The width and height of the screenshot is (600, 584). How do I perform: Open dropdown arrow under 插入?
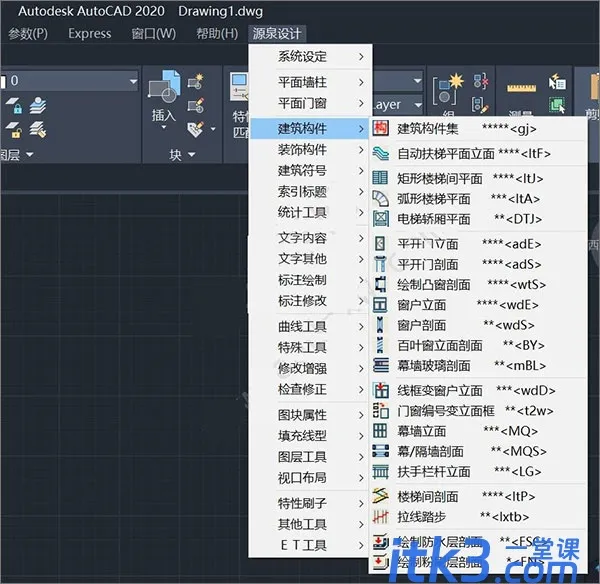163,127
